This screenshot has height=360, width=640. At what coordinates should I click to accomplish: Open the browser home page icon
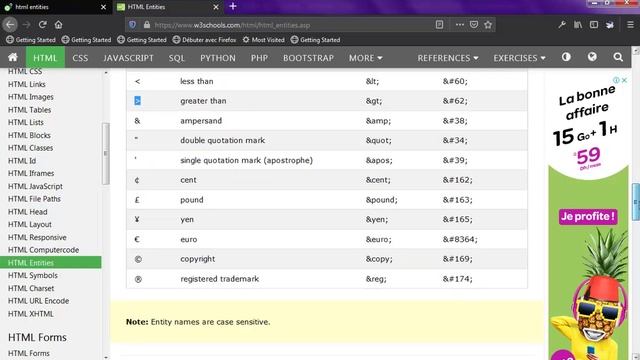[58, 25]
